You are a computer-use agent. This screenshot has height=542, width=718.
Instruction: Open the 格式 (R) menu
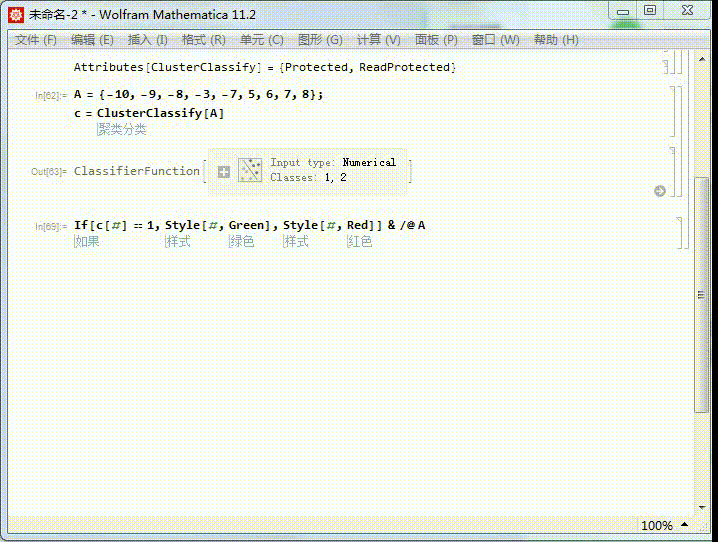203,40
